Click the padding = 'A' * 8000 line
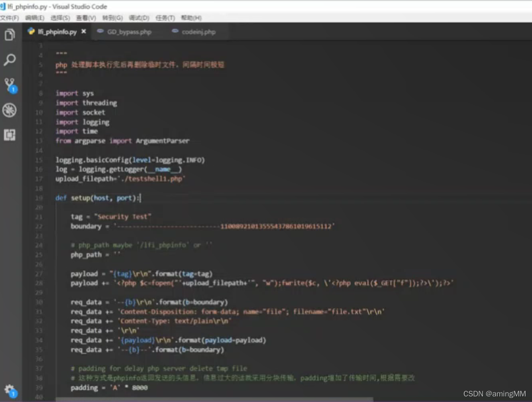The image size is (532, 402). pos(109,388)
